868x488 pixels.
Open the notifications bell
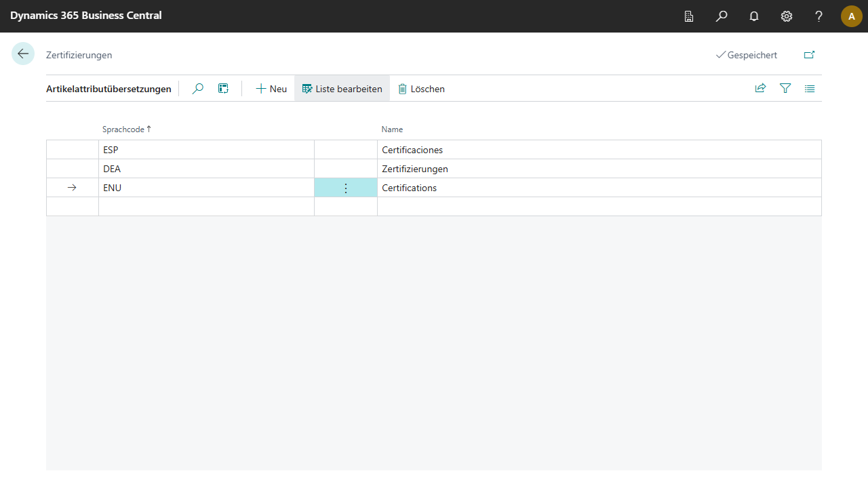(x=754, y=16)
